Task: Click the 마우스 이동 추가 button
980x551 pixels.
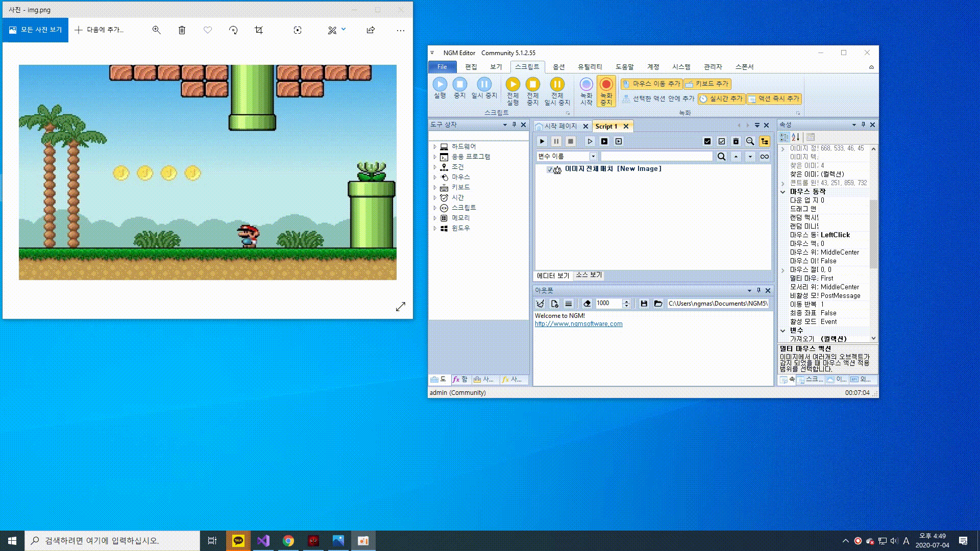Action: tap(651, 84)
